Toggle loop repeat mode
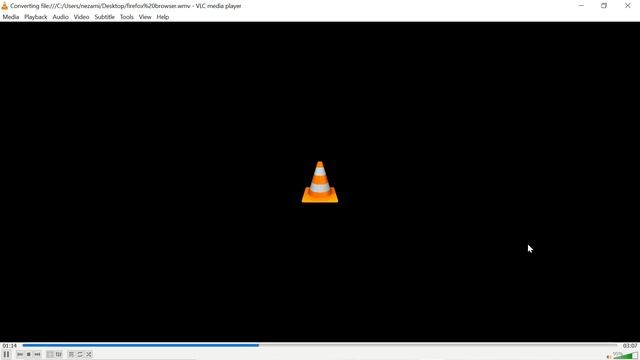This screenshot has width=640, height=360. pos(80,354)
